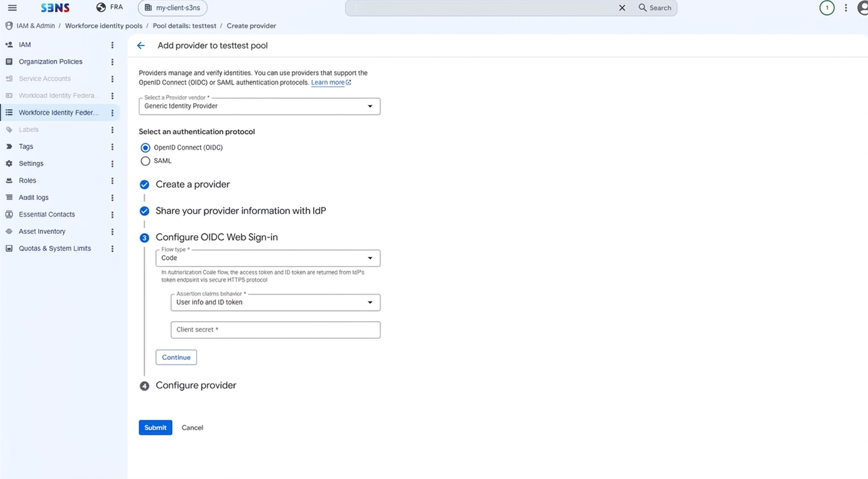Open the hamburger navigation menu
Image resolution: width=868 pixels, height=479 pixels.
(x=12, y=8)
